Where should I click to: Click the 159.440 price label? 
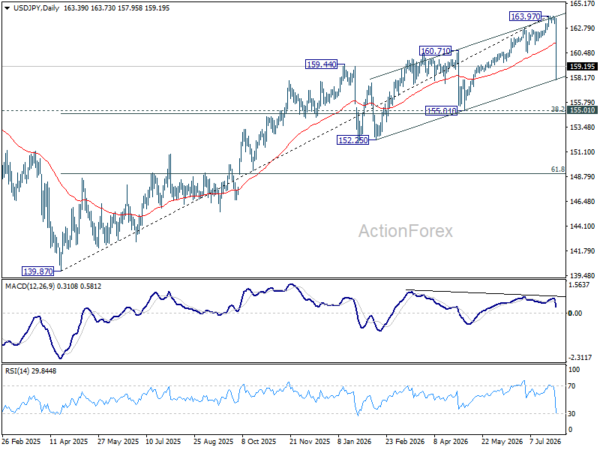tap(321, 64)
